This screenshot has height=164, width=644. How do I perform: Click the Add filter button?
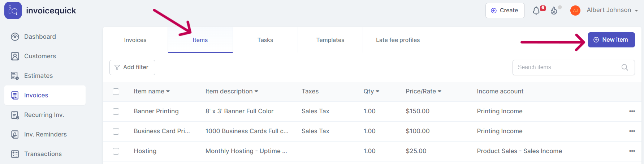pyautogui.click(x=132, y=67)
